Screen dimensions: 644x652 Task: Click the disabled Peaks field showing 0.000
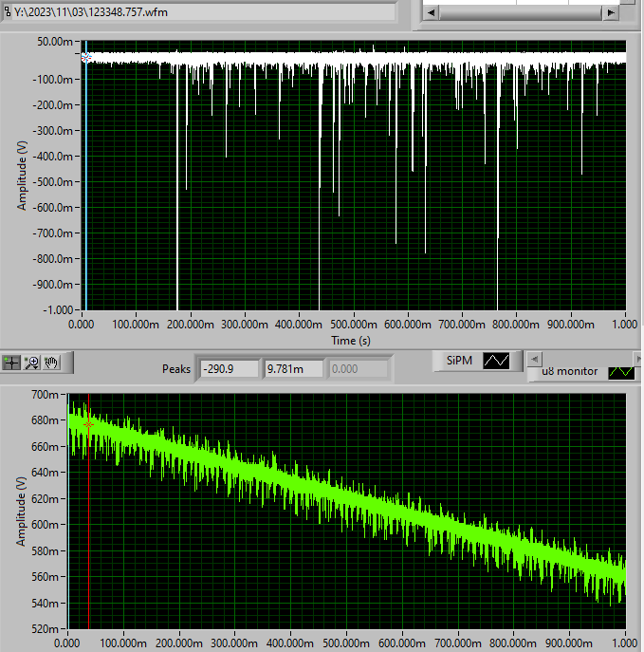pos(359,369)
